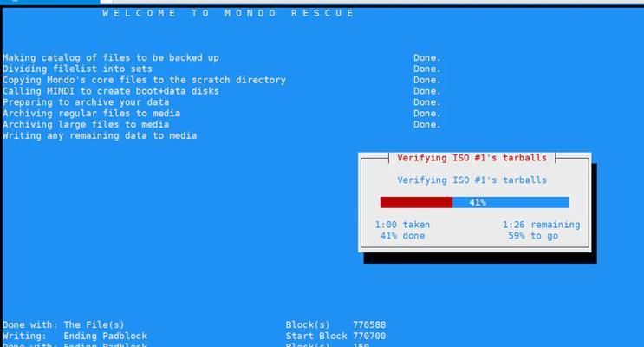
Task: Select 'Preparing to archive your data' line
Action: tap(86, 102)
